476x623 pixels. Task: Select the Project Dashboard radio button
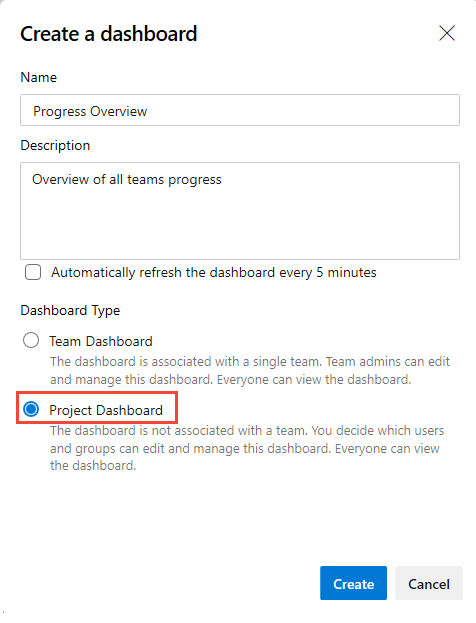(31, 409)
